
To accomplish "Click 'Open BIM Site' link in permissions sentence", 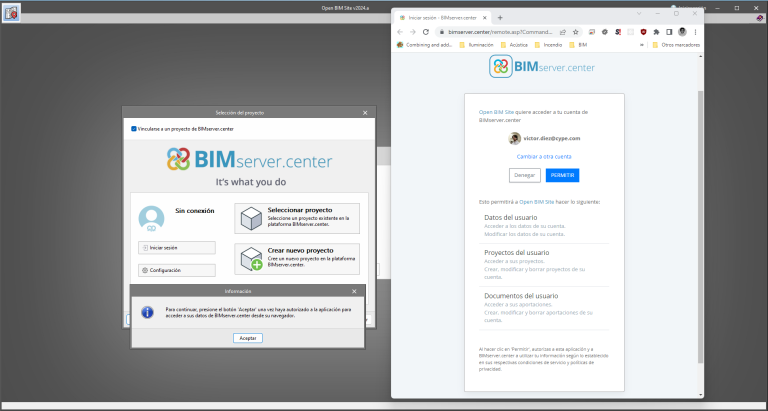I will click(537, 202).
